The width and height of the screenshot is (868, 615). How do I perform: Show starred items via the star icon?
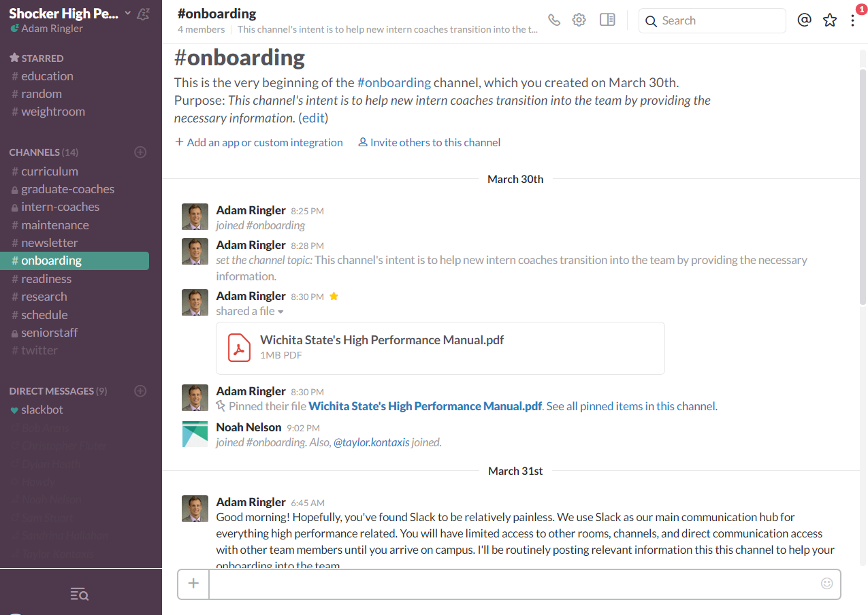(829, 20)
